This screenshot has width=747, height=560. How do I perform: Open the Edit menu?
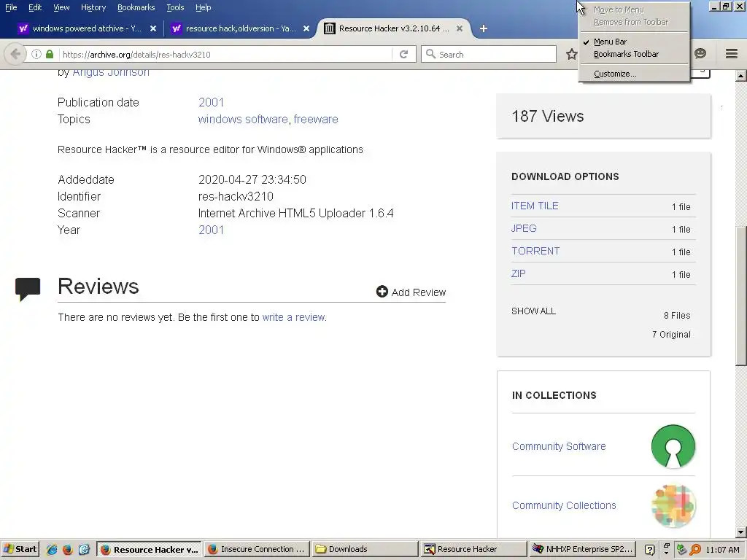(35, 7)
